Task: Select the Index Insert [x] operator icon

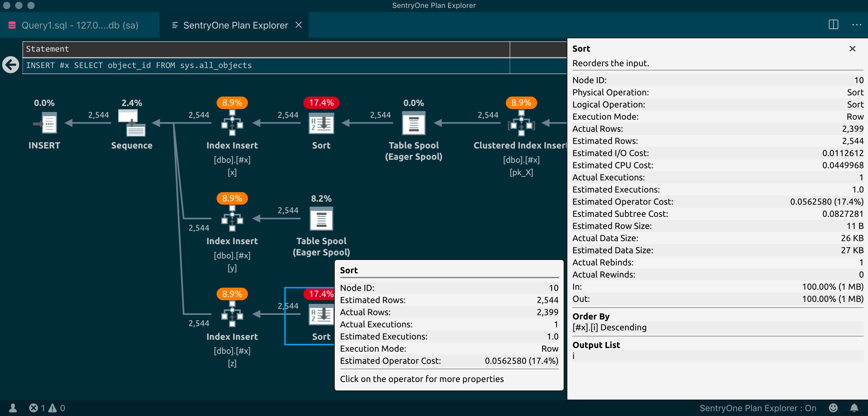Action: pyautogui.click(x=232, y=123)
